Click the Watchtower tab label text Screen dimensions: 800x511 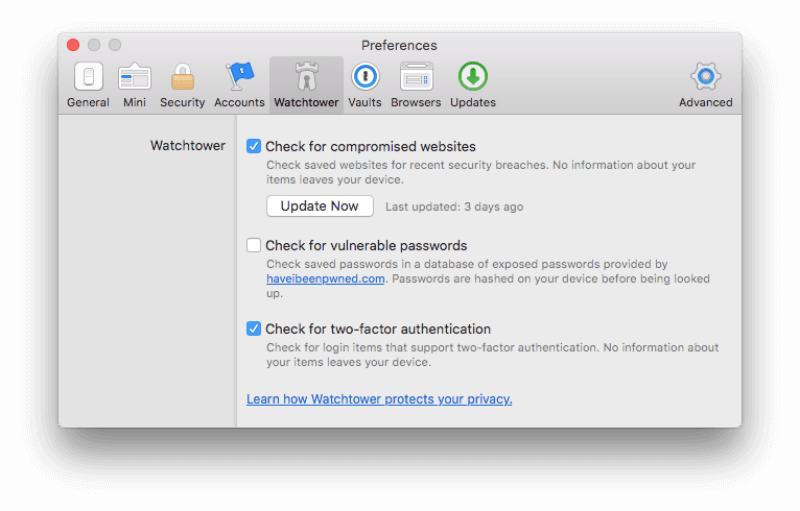point(306,103)
